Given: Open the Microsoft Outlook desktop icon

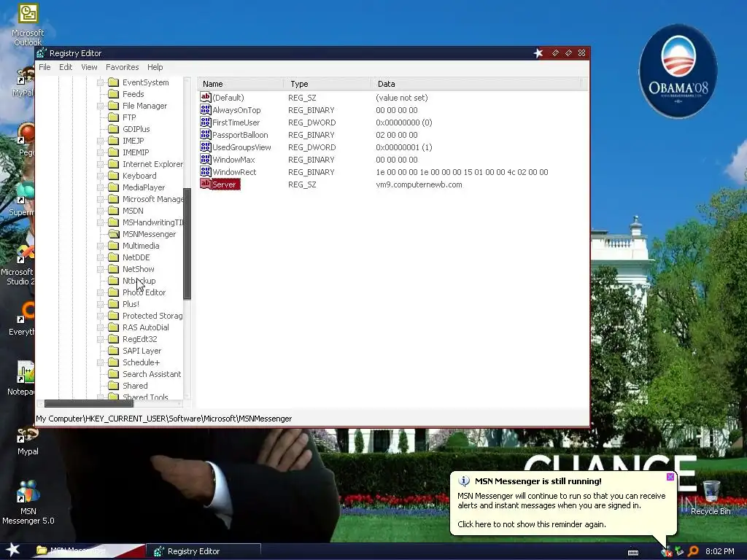Looking at the screenshot, I should [28, 25].
